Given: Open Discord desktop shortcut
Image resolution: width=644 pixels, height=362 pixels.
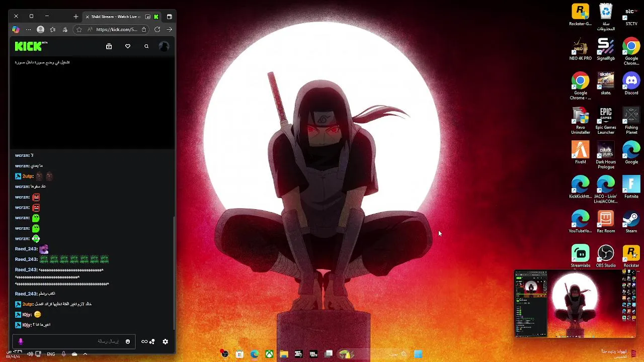Looking at the screenshot, I should pos(631,84).
